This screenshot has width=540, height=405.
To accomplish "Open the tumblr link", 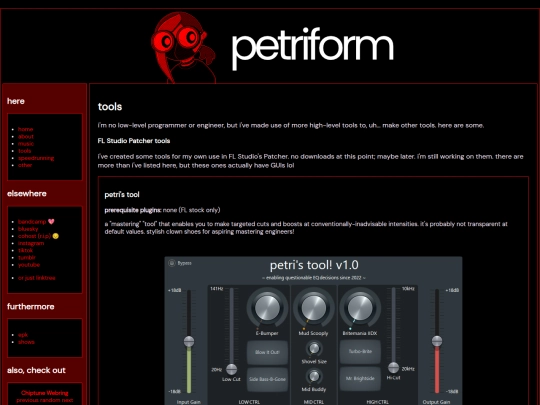I will pos(27,258).
